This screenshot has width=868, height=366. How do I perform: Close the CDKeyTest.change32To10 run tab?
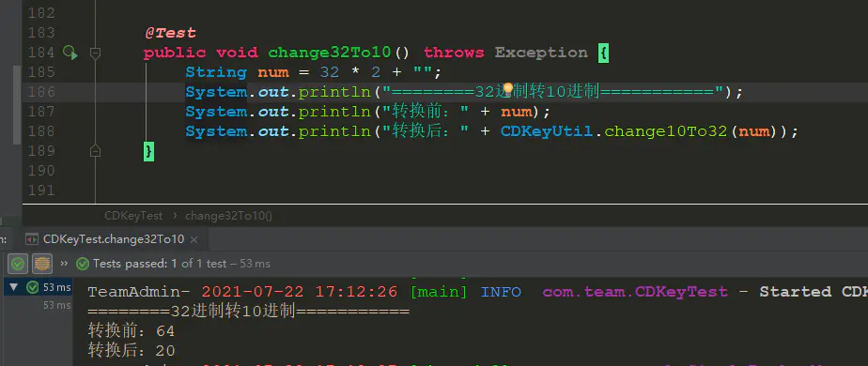click(x=194, y=240)
